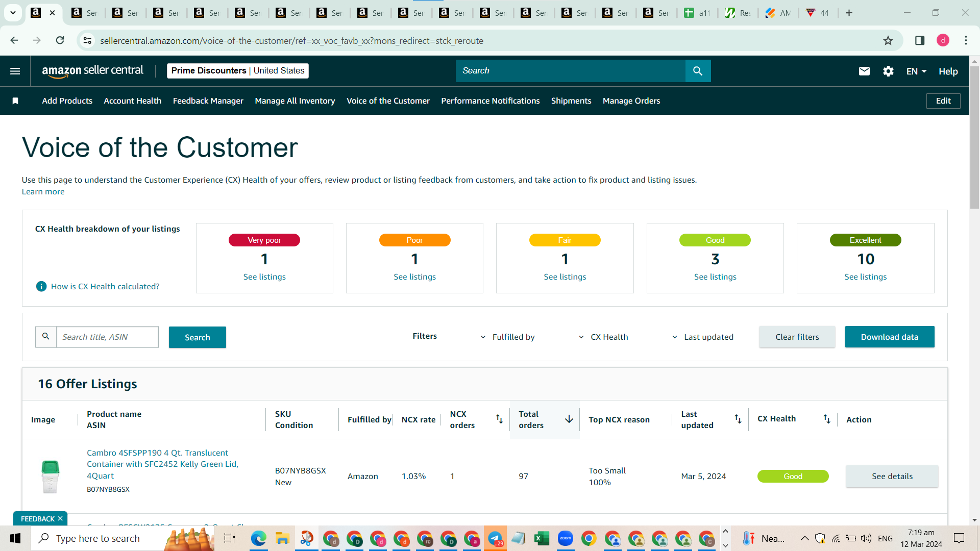See listings under Fair
Screen dimensions: 980x551
click(x=565, y=277)
